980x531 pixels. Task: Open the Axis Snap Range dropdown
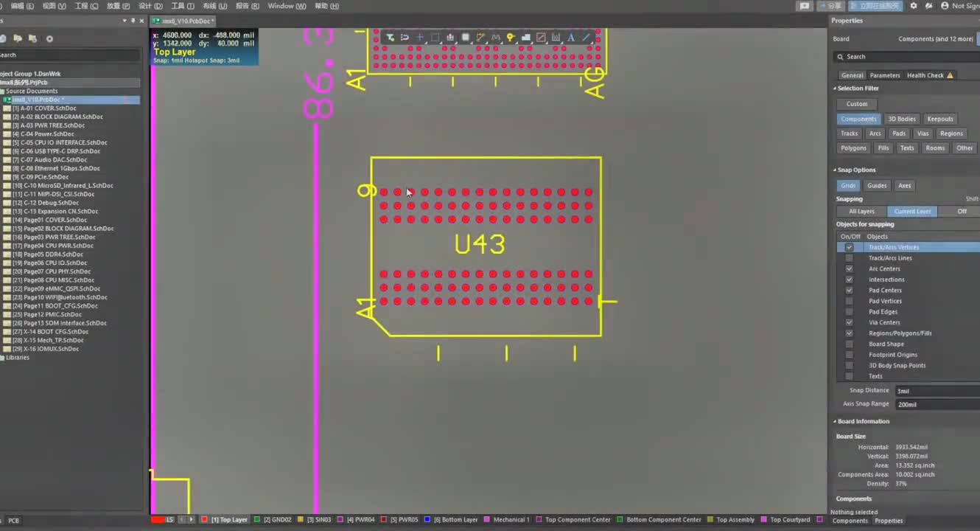[x=937, y=404]
